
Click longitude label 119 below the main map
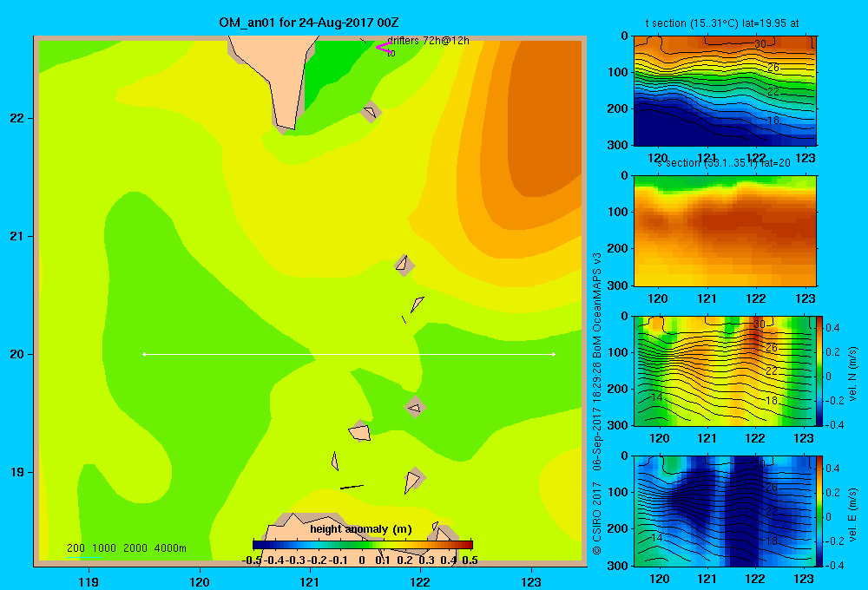pyautogui.click(x=89, y=581)
